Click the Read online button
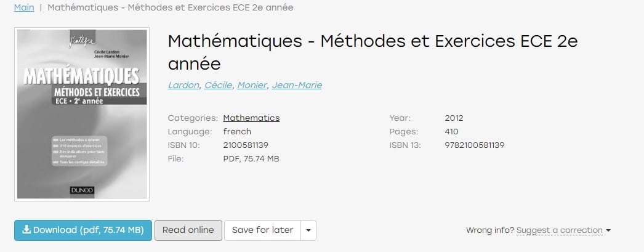The image size is (644, 252). click(188, 230)
